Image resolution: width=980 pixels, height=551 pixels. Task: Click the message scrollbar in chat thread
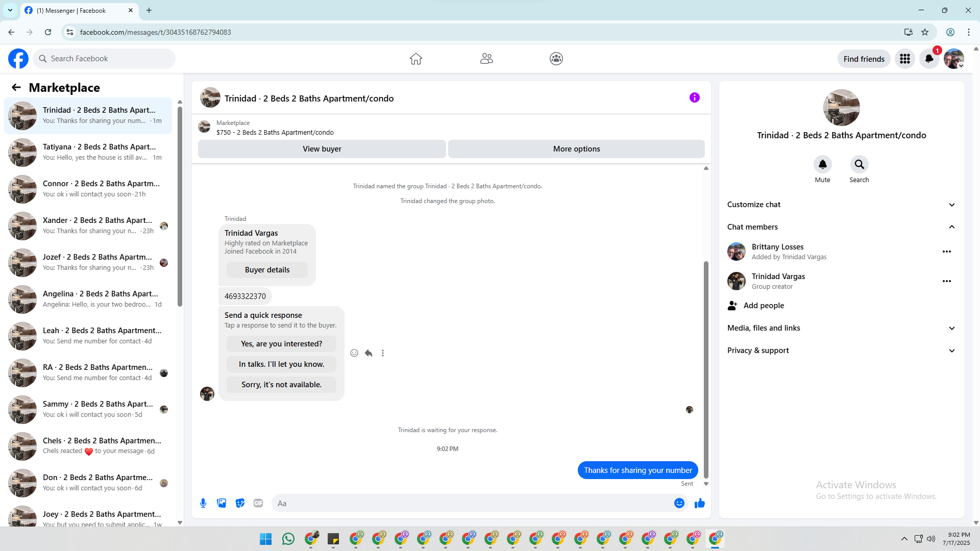click(706, 369)
